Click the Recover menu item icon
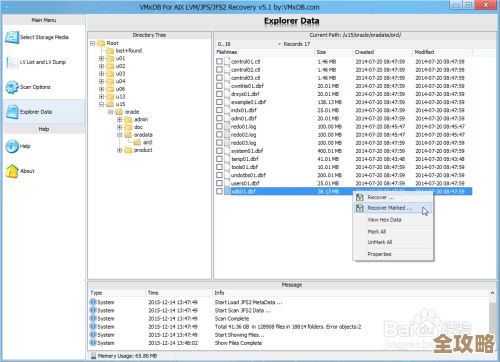This screenshot has height=362, width=500. tap(360, 197)
